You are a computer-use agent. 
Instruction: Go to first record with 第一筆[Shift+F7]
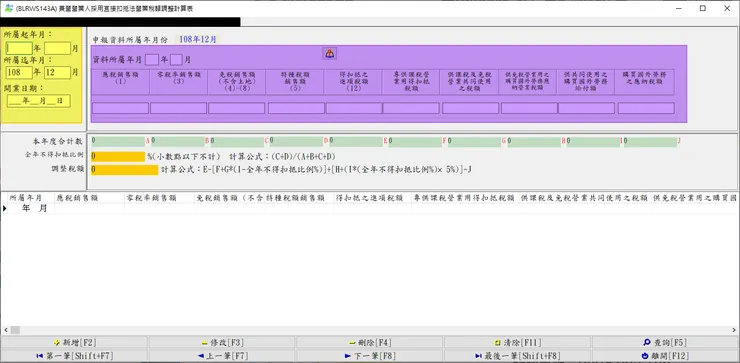(x=74, y=355)
